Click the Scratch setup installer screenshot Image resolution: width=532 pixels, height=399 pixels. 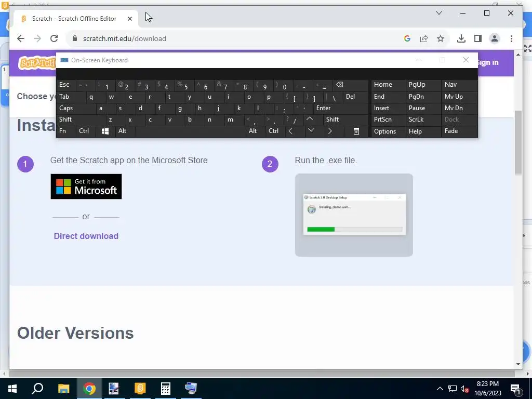(x=354, y=215)
